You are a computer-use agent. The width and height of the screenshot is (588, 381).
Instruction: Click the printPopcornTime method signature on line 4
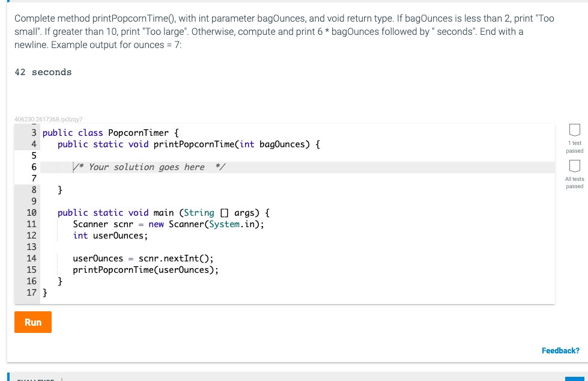coord(162,144)
